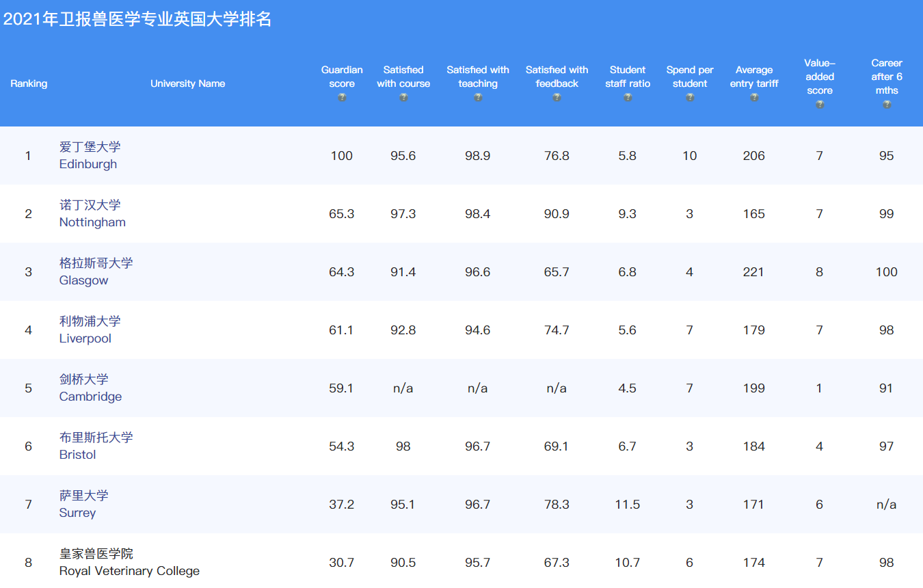Screen dimensions: 923x588
Task: Select Nottingham's course satisfaction 97.3
Action: (x=403, y=214)
